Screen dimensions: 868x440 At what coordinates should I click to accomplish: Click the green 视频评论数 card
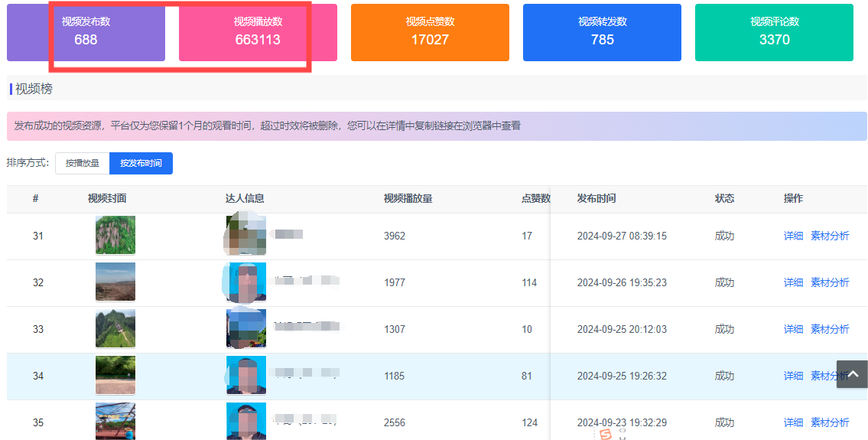(774, 32)
